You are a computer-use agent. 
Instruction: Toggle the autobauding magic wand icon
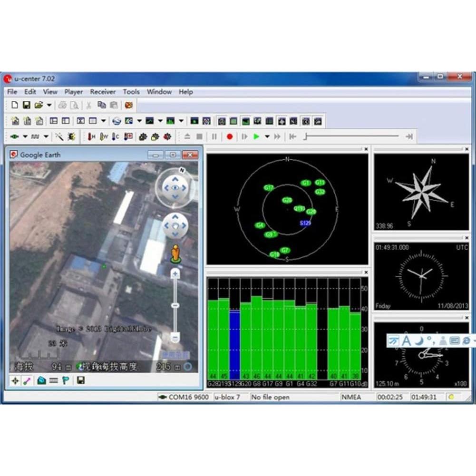tap(59, 136)
